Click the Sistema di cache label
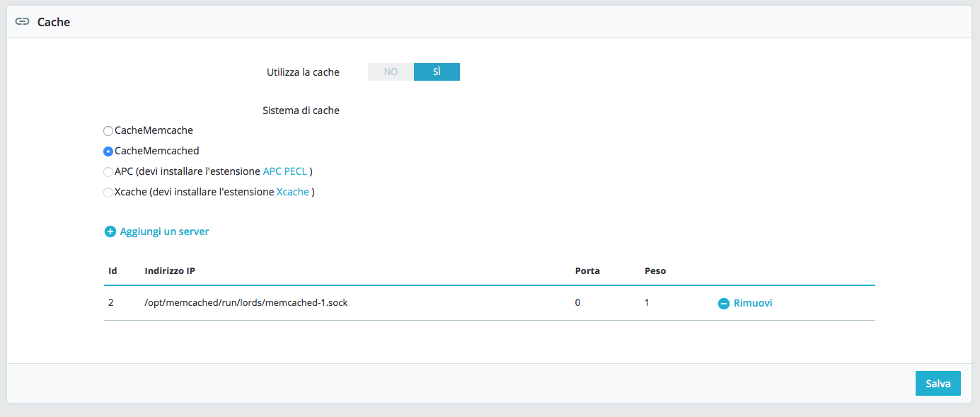This screenshot has width=980, height=417. (301, 110)
